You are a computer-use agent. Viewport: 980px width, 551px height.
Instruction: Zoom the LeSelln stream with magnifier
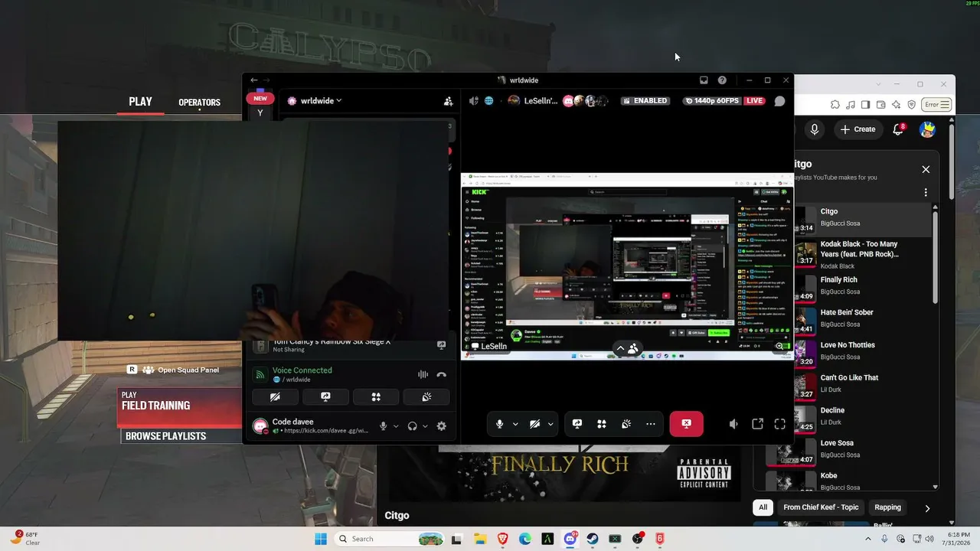[x=779, y=346]
